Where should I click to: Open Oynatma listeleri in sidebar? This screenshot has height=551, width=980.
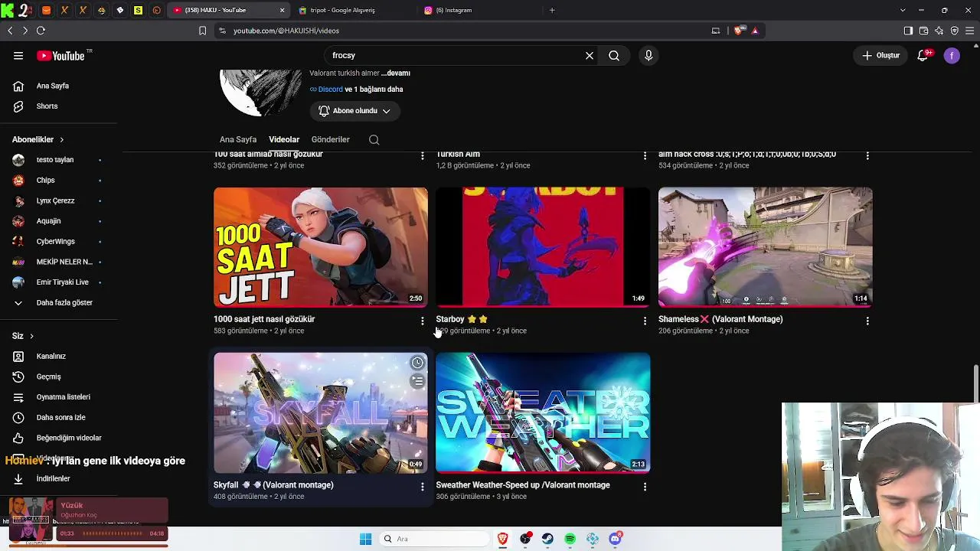click(x=58, y=397)
